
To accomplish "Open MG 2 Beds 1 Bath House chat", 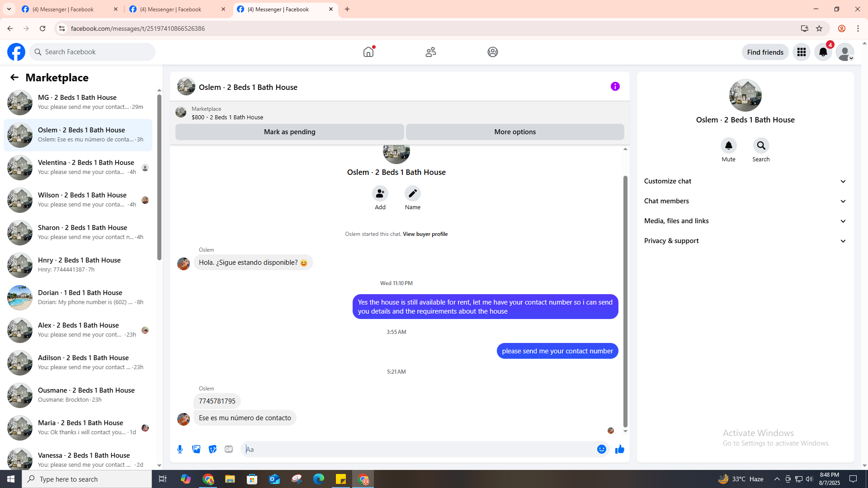I will tap(78, 103).
